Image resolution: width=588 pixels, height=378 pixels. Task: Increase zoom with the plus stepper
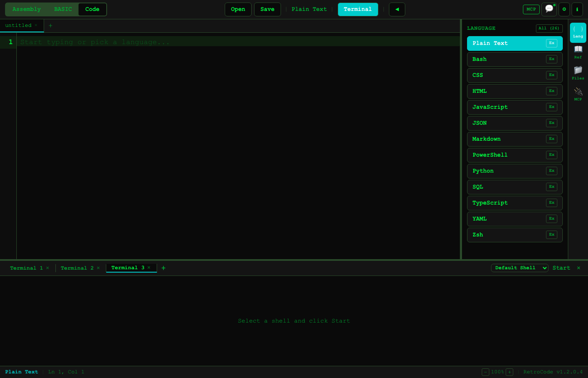509,372
